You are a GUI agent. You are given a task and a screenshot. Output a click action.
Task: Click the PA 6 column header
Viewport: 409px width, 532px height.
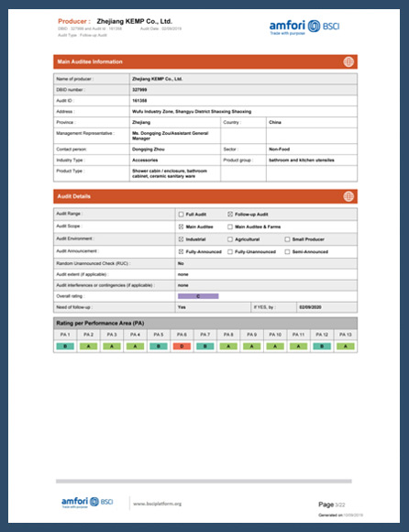tap(182, 335)
